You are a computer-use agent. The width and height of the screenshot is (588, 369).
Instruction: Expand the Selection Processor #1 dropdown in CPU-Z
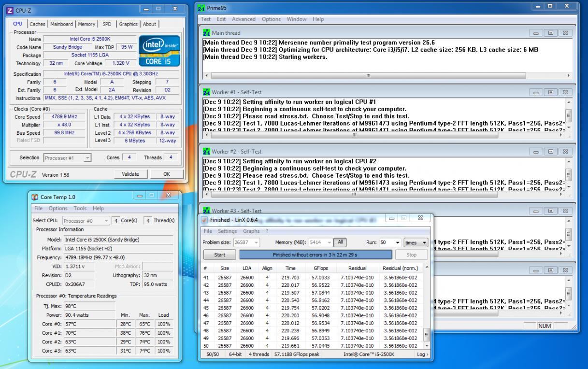tap(67, 158)
